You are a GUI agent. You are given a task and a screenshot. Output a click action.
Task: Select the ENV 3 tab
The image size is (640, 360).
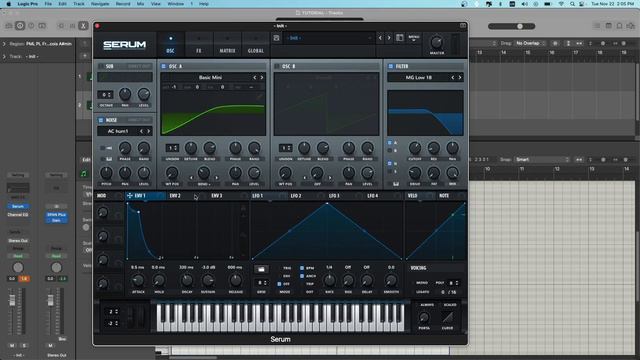click(217, 196)
